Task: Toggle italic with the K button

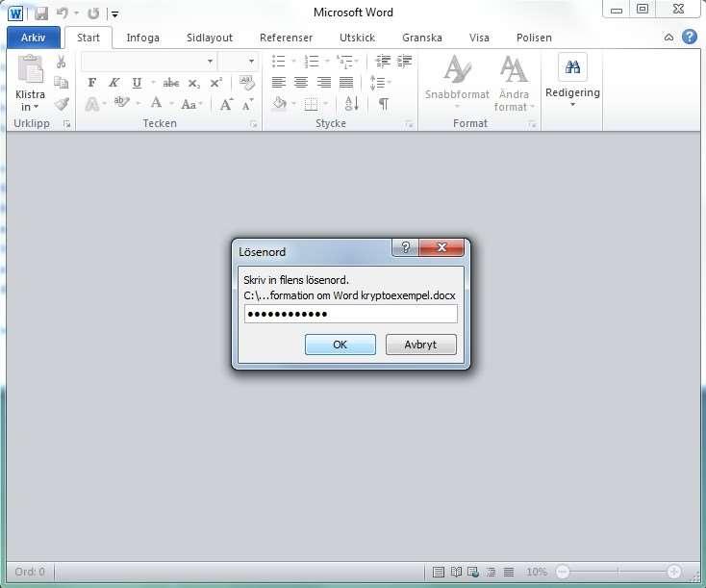Action: (114, 83)
